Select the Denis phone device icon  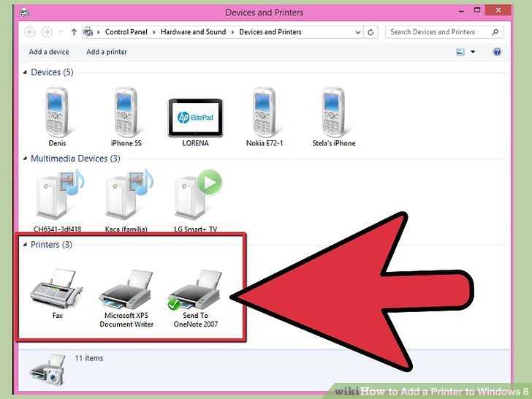(57, 113)
